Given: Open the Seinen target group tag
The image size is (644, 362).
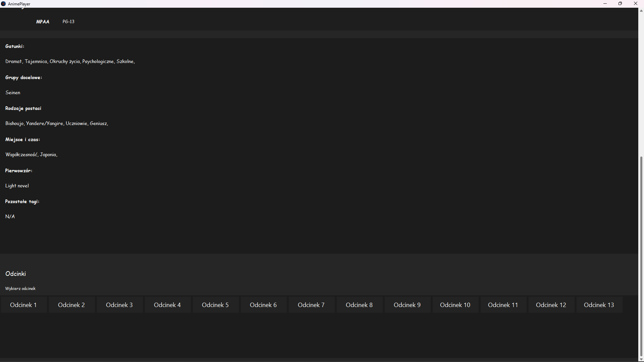Looking at the screenshot, I should point(12,93).
